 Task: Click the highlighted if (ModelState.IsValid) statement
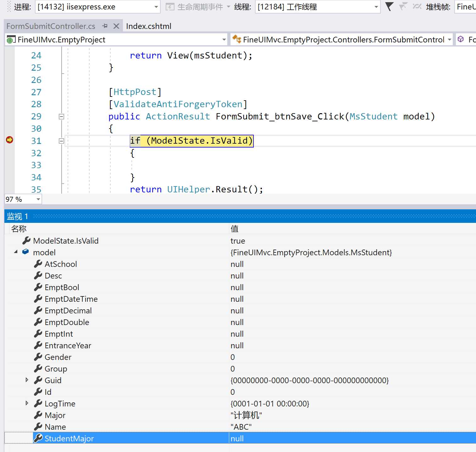pos(191,141)
